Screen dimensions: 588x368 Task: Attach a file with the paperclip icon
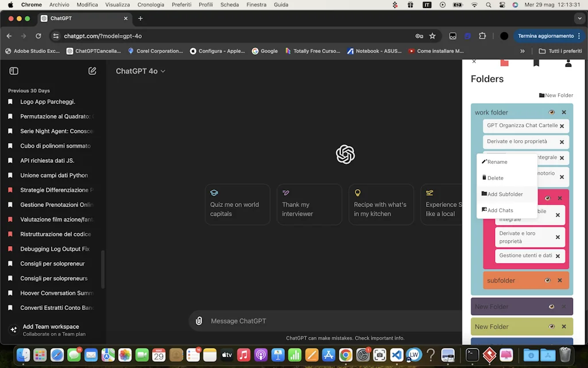199,320
